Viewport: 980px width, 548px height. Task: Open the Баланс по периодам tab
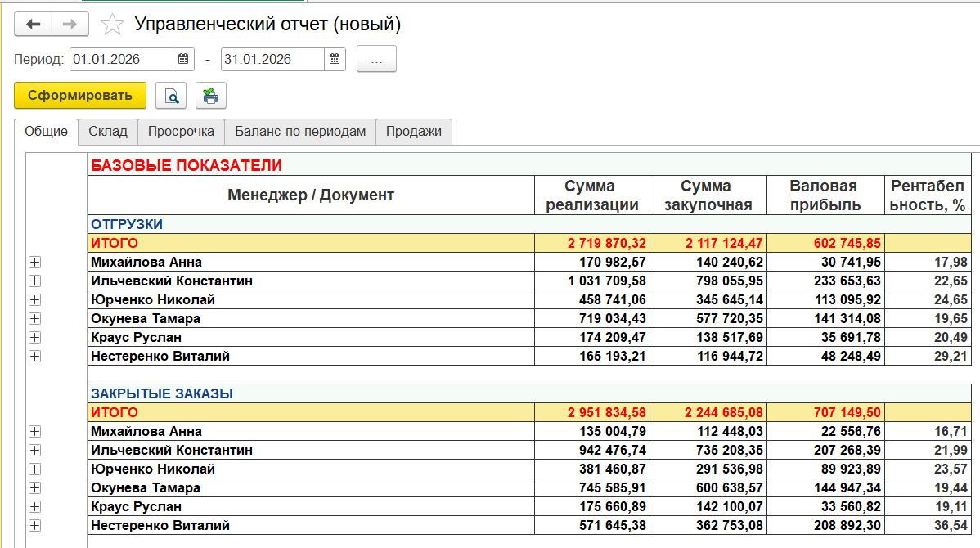point(300,132)
